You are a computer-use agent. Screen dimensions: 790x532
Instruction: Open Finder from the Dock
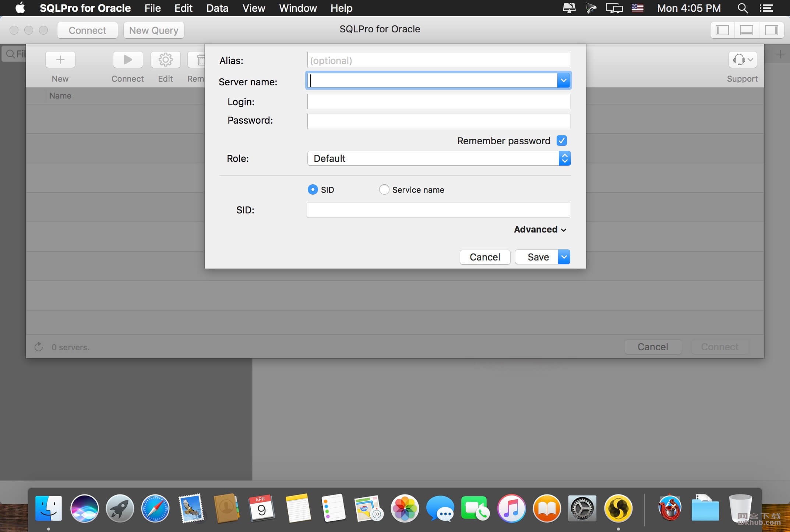coord(49,508)
